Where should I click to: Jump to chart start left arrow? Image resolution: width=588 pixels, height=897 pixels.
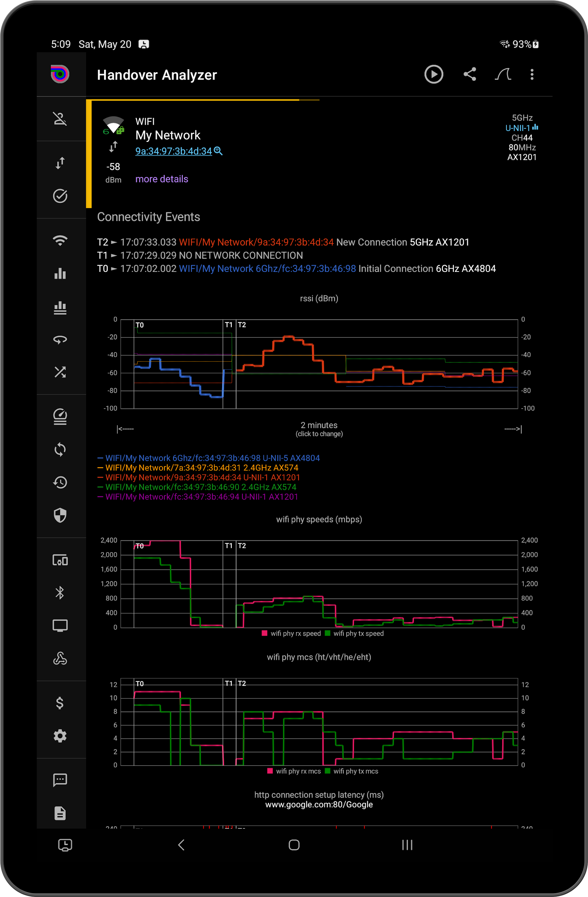tap(125, 429)
